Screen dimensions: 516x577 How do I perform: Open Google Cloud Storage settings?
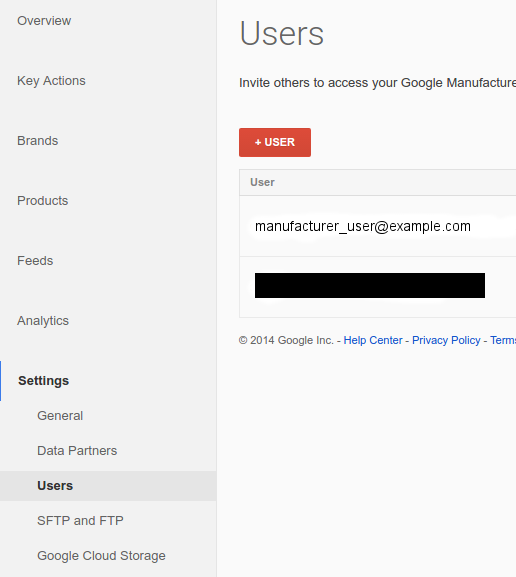coord(101,556)
